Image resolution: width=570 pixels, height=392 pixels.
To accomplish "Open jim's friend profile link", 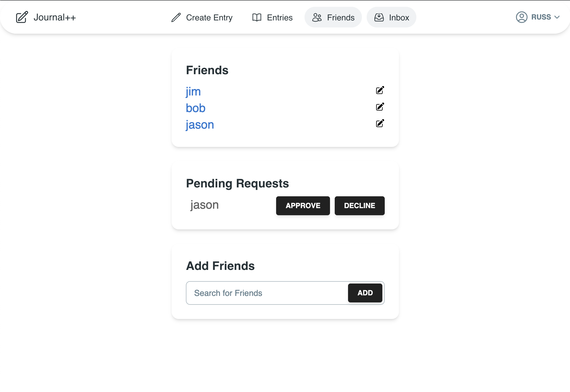I will (x=193, y=91).
